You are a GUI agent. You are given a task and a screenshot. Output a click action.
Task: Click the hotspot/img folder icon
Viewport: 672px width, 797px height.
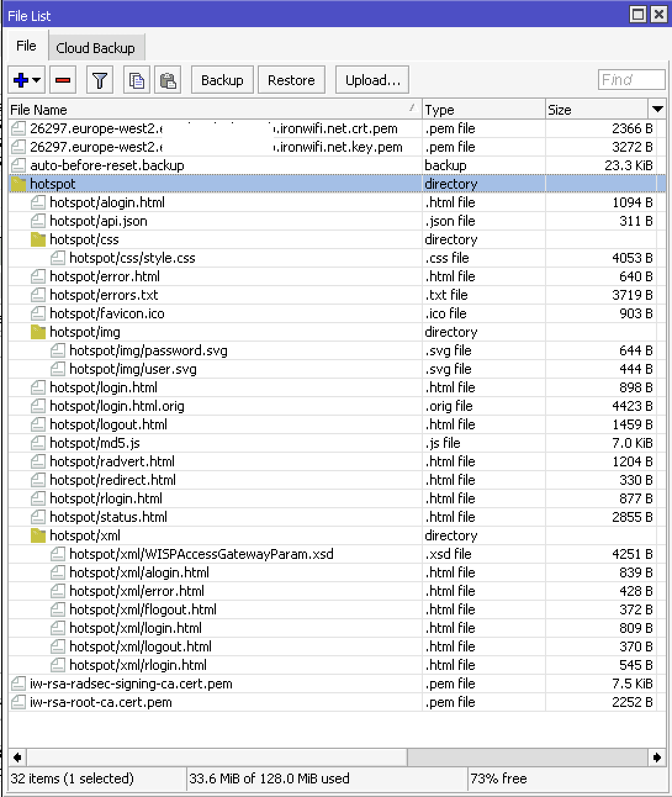[x=38, y=332]
